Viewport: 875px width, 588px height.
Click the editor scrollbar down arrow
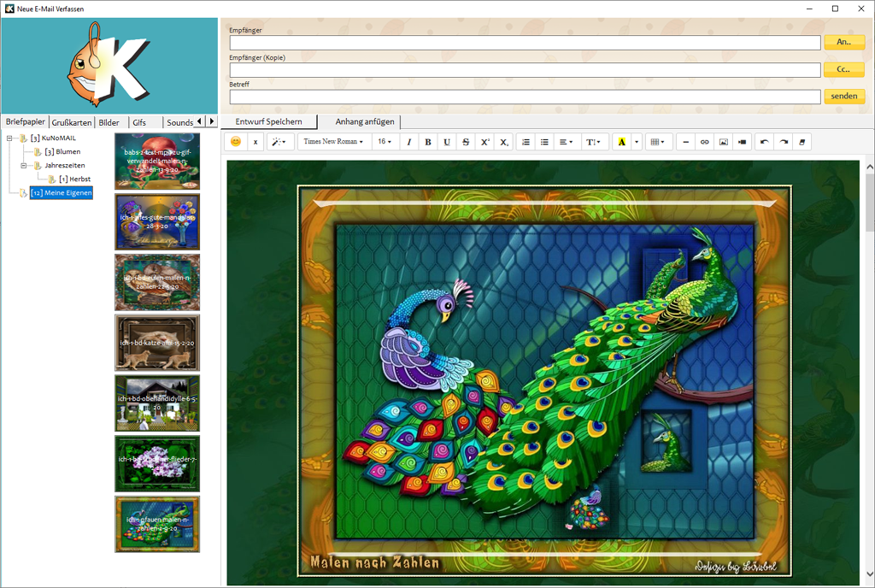(x=869, y=573)
